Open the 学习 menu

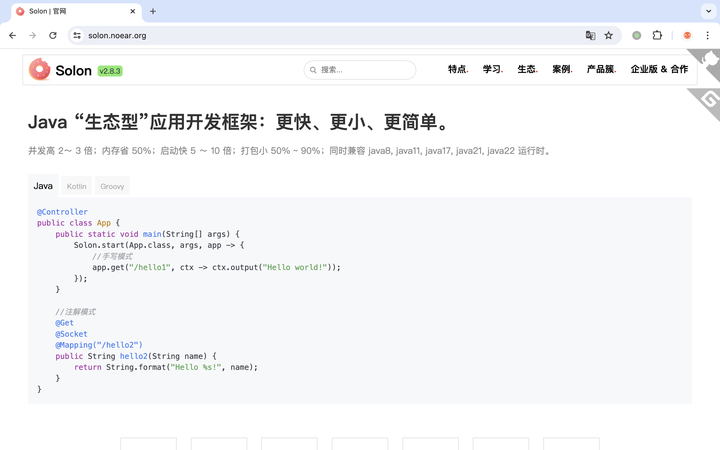coord(493,69)
